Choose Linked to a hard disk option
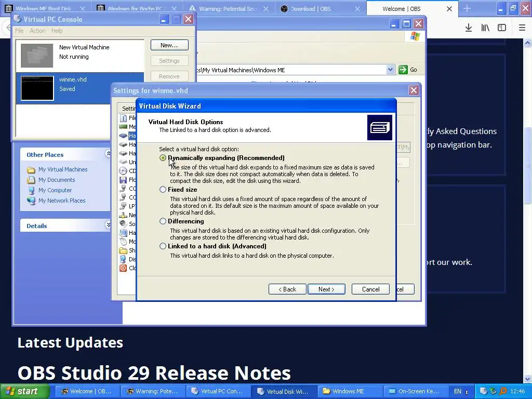The width and height of the screenshot is (532, 399). tap(163, 246)
